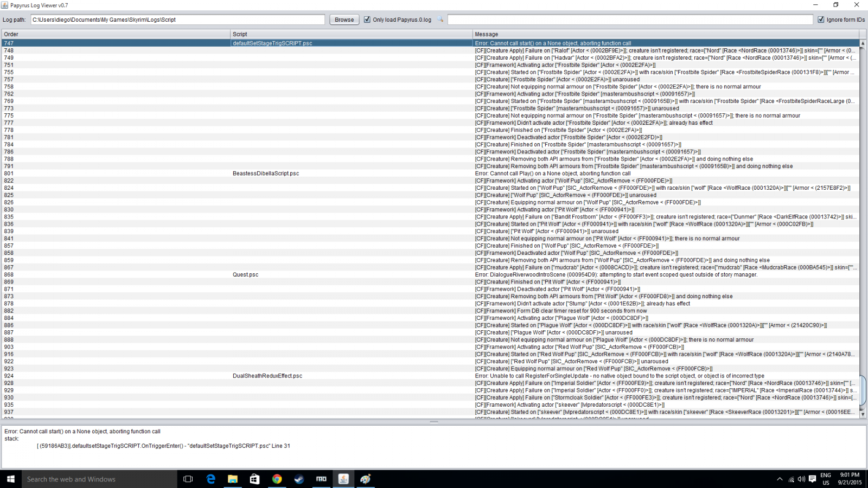Sort the log by the Order column header
This screenshot has width=868, height=488.
[x=116, y=34]
